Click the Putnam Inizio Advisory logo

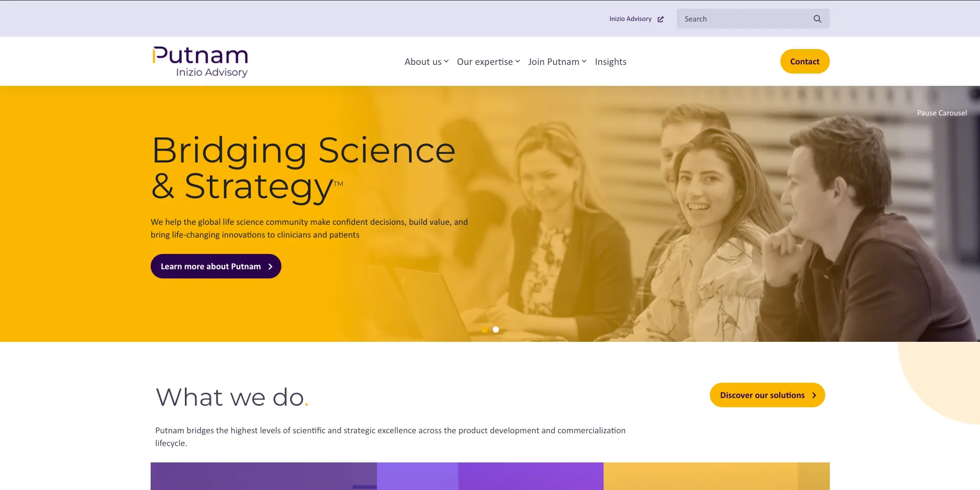(200, 62)
